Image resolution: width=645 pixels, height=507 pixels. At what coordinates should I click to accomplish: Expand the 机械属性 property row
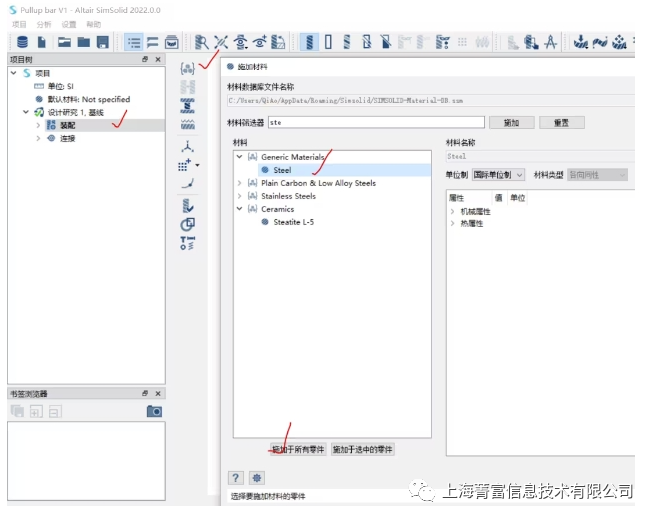(452, 211)
